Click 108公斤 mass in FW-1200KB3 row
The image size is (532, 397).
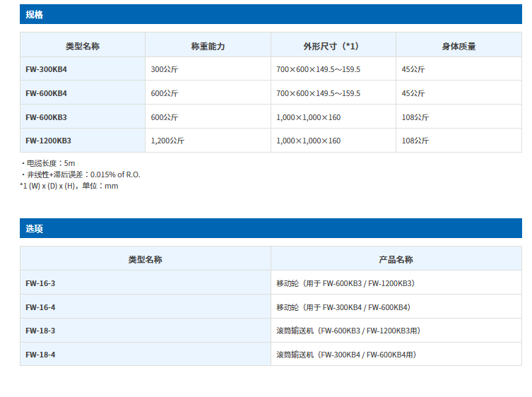click(459, 141)
